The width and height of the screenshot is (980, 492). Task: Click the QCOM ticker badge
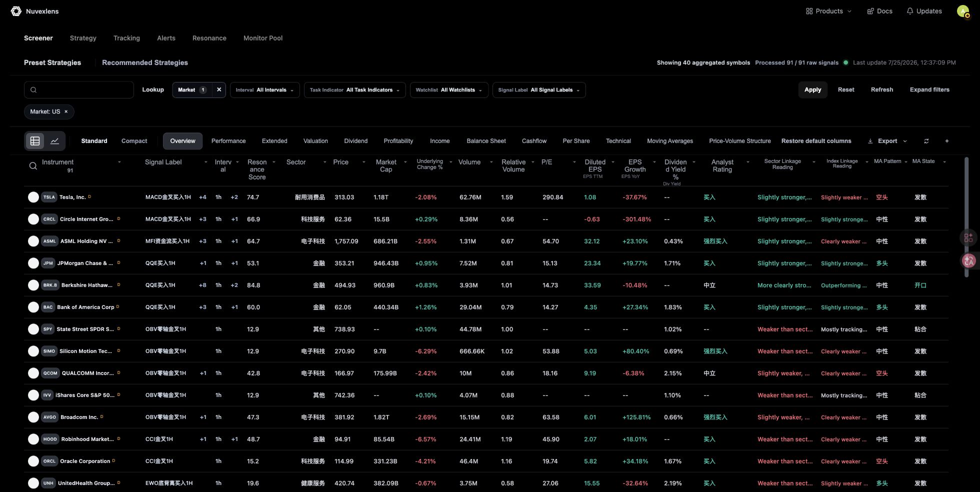[50, 373]
